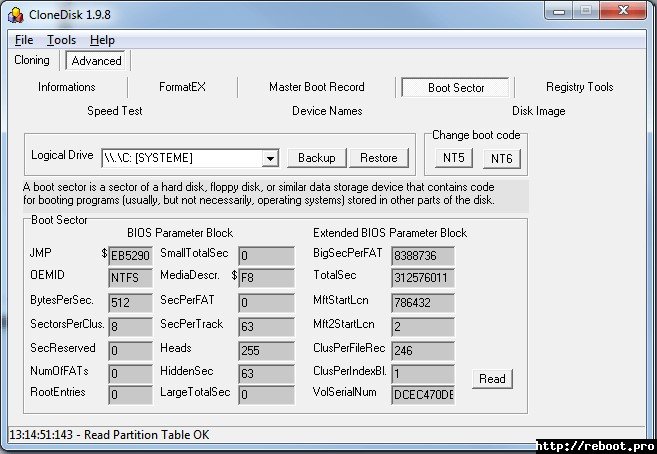The width and height of the screenshot is (657, 454).
Task: Open the Tools menu
Action: pyautogui.click(x=61, y=40)
